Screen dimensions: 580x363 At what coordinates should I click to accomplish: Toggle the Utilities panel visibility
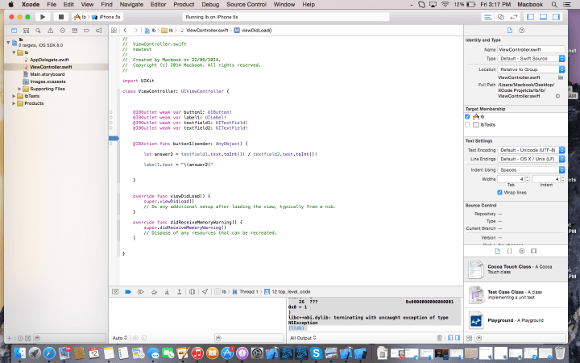click(x=556, y=17)
